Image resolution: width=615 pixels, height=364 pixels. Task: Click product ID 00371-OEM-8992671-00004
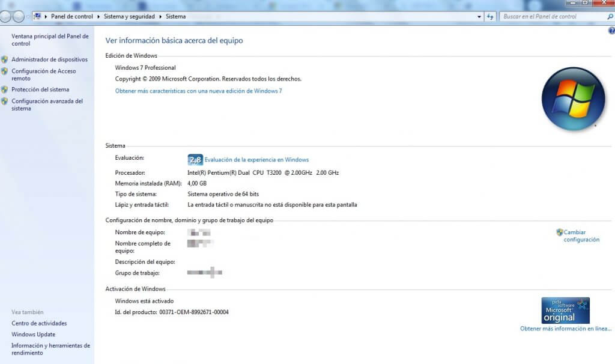point(194,312)
